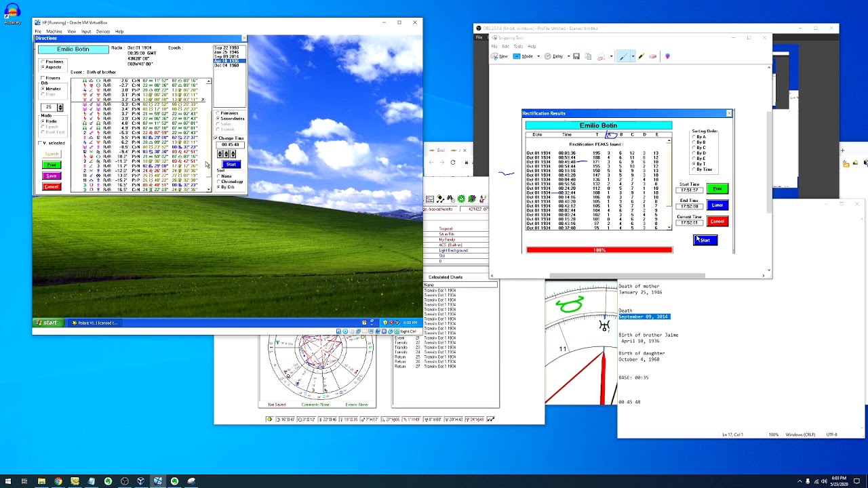
Task: Click the red 100% progress bar
Action: coord(599,250)
